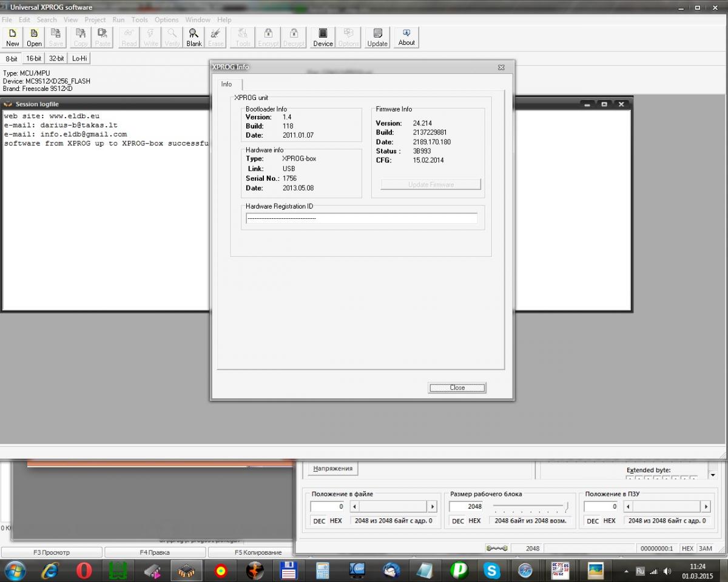Show hidden tray icons arrow
Viewport: 728px width, 582px height.
pyautogui.click(x=627, y=571)
